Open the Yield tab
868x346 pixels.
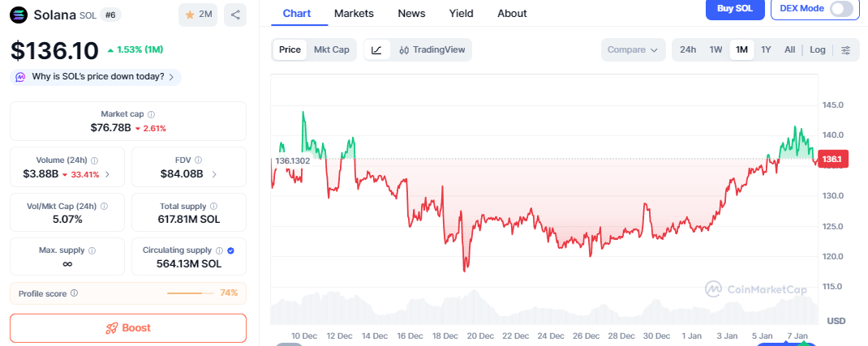(462, 13)
